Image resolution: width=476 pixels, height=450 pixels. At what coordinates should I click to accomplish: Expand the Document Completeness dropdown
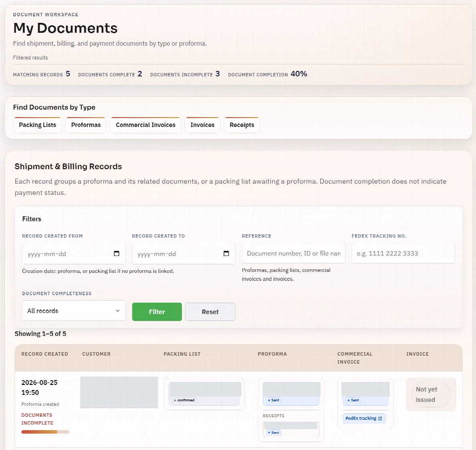[74, 311]
